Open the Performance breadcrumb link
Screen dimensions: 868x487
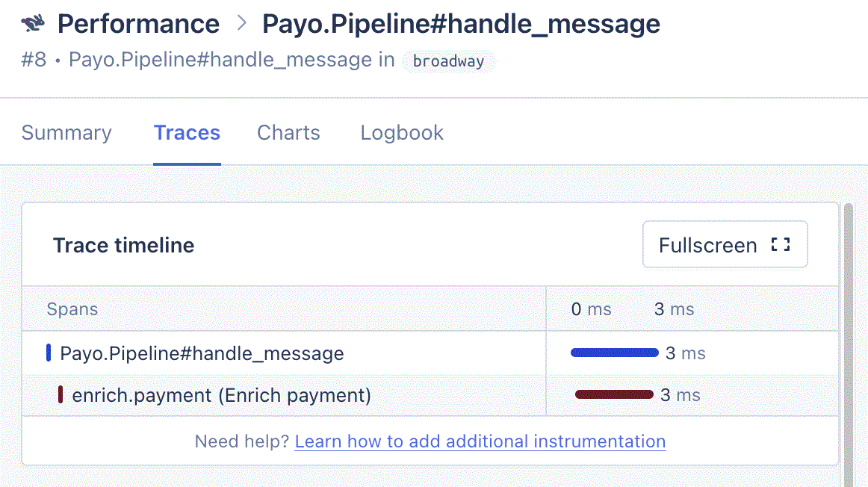click(x=138, y=24)
